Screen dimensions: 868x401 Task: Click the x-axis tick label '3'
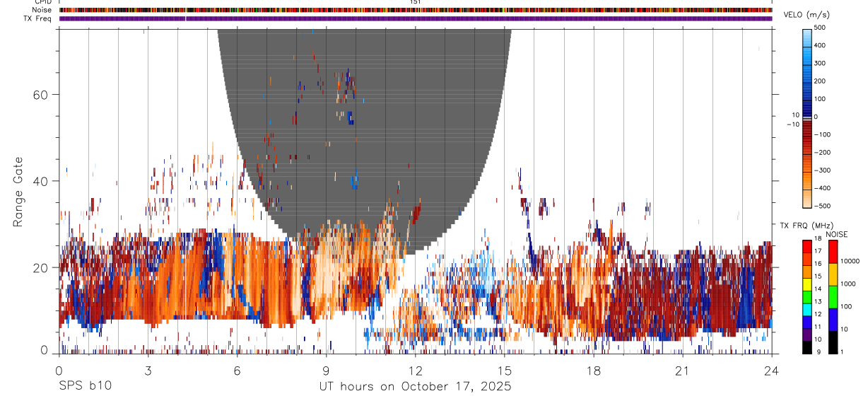[x=148, y=371]
